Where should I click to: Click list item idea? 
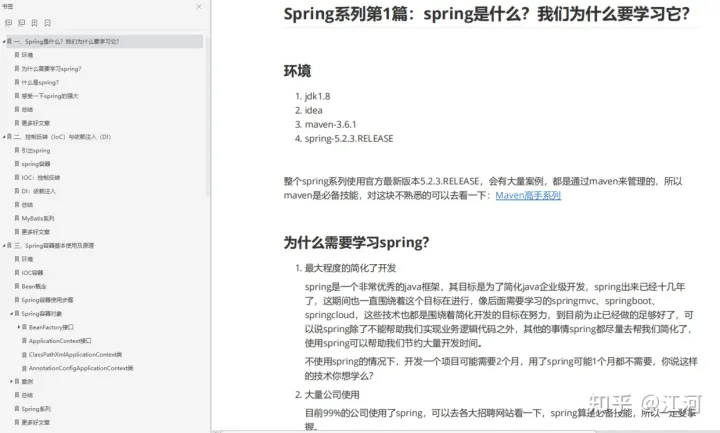point(314,110)
